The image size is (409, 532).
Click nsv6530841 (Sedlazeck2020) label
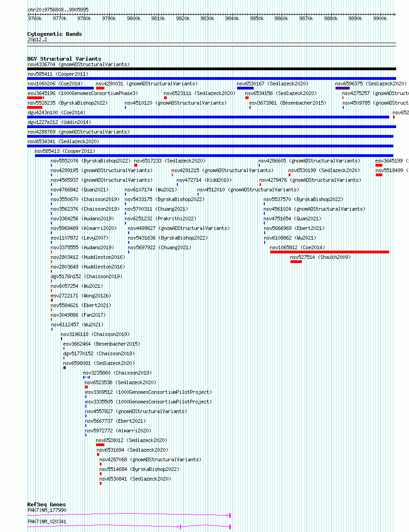(135, 479)
